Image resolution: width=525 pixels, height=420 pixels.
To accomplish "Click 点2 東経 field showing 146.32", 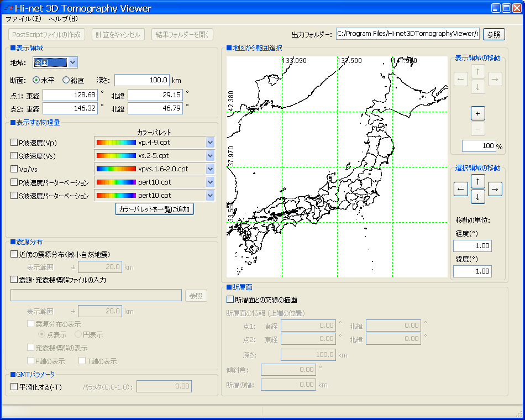I will pyautogui.click(x=70, y=108).
